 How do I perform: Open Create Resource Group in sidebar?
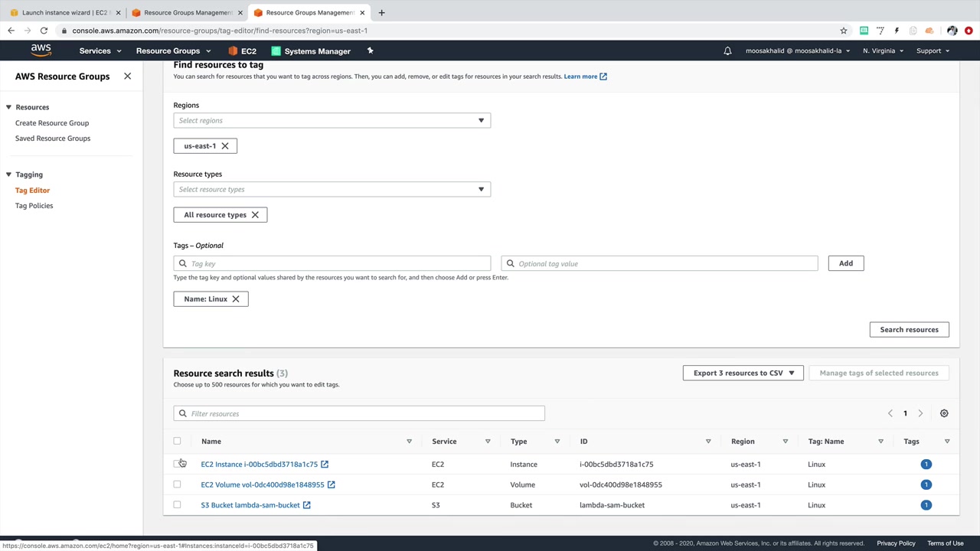tap(52, 123)
